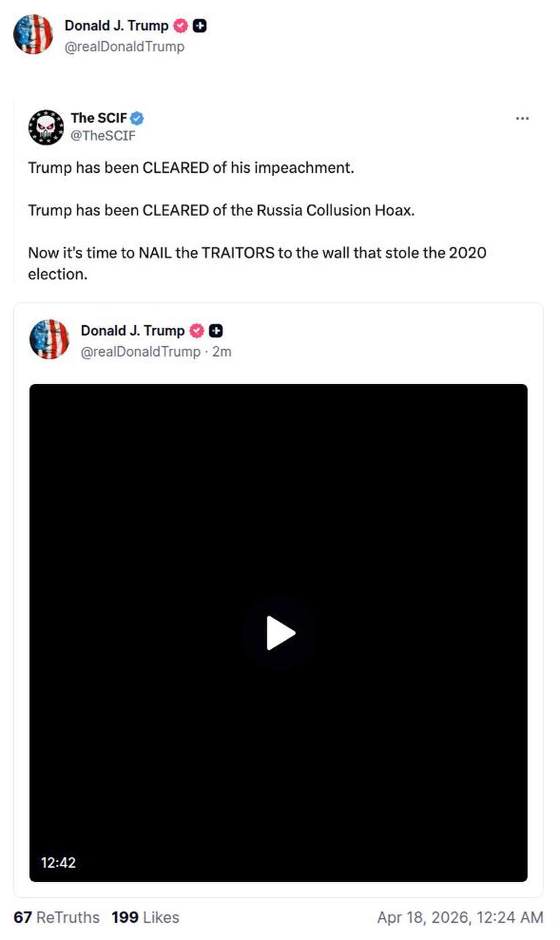Open the ellipsis options menu on The SCIF's post

point(523,118)
